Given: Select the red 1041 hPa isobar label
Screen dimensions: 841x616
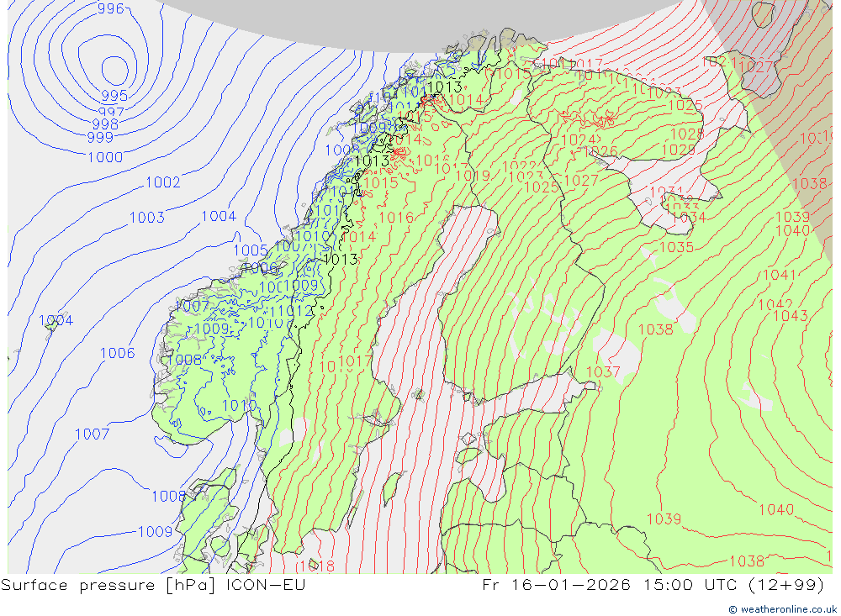Looking at the screenshot, I should [x=779, y=275].
